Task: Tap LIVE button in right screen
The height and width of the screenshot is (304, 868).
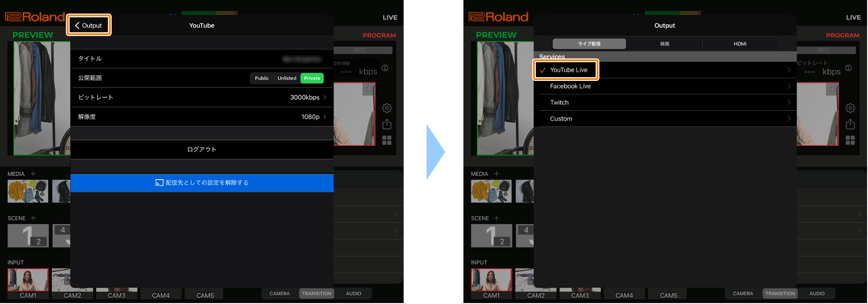Action: [854, 17]
